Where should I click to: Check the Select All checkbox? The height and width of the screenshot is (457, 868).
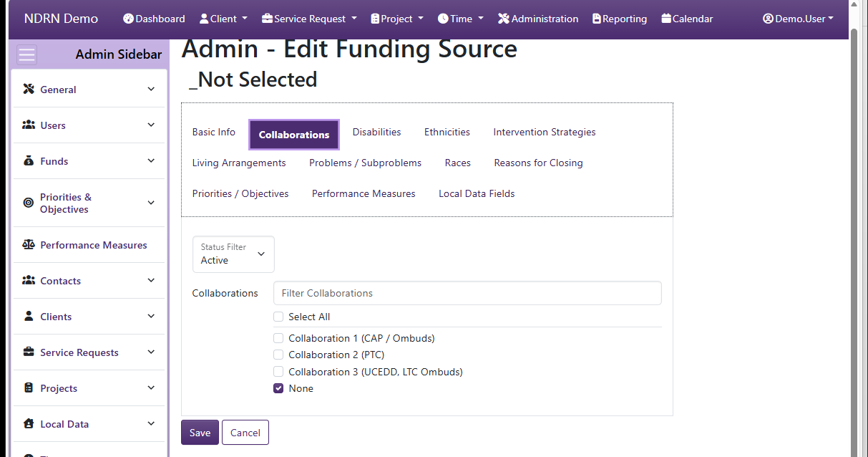point(278,317)
